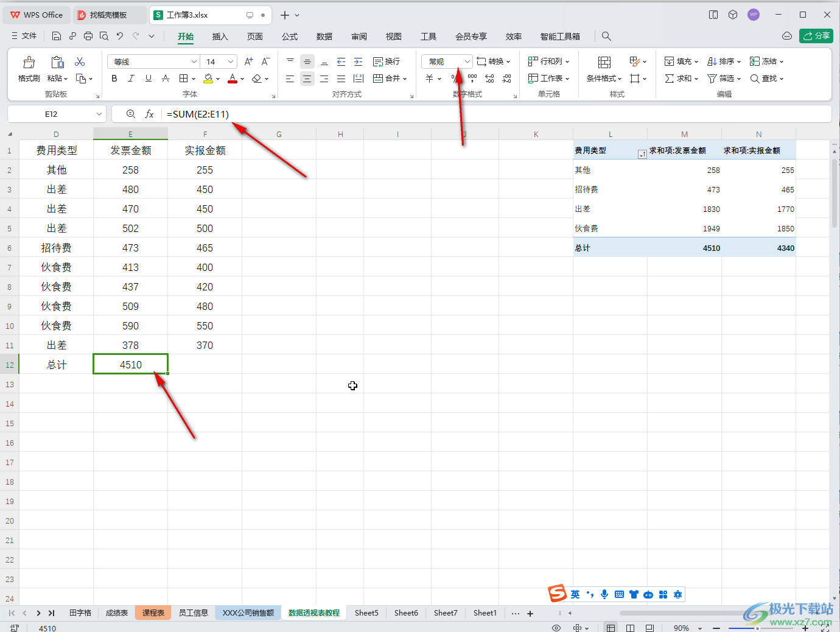Click the 填充 fill button
This screenshot has height=632, width=840.
[681, 61]
